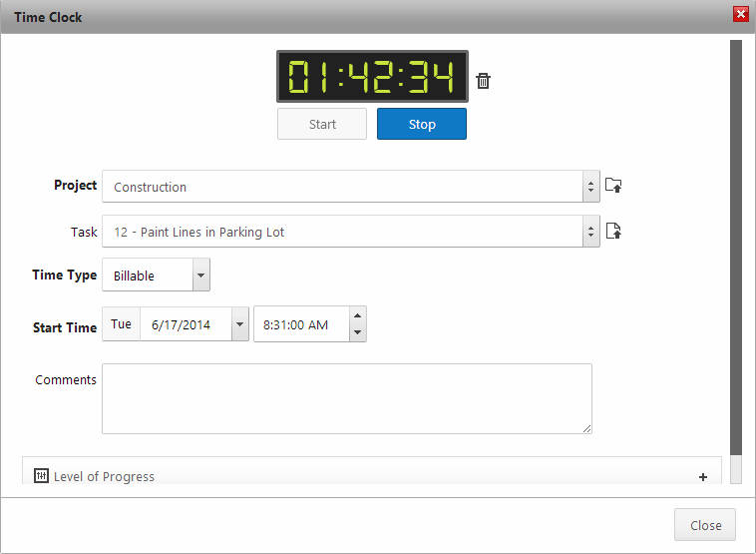Screen dimensions: 756x554
Task: Delete the running timer with trash icon
Action: coord(483,81)
